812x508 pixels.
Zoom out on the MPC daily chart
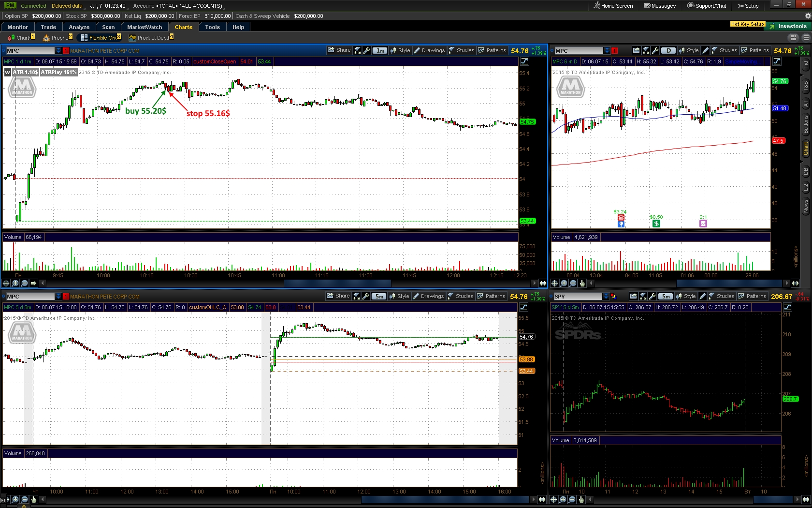tap(573, 283)
